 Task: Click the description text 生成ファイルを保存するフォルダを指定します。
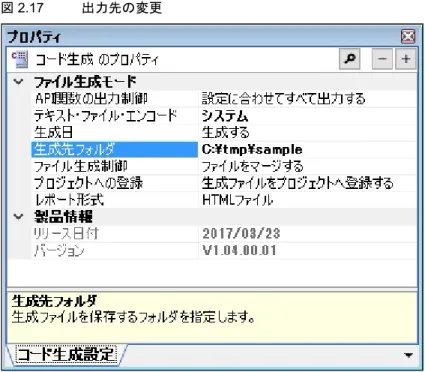(x=133, y=317)
